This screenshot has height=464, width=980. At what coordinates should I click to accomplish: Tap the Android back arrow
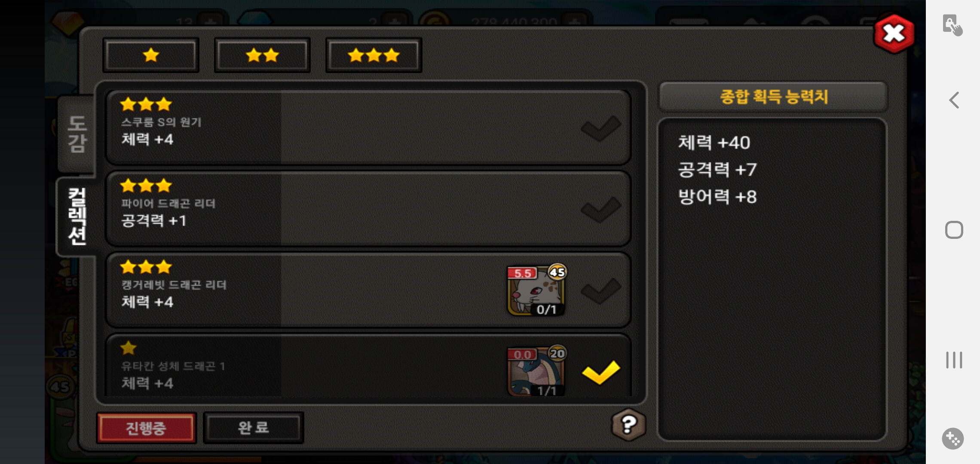pos(954,100)
